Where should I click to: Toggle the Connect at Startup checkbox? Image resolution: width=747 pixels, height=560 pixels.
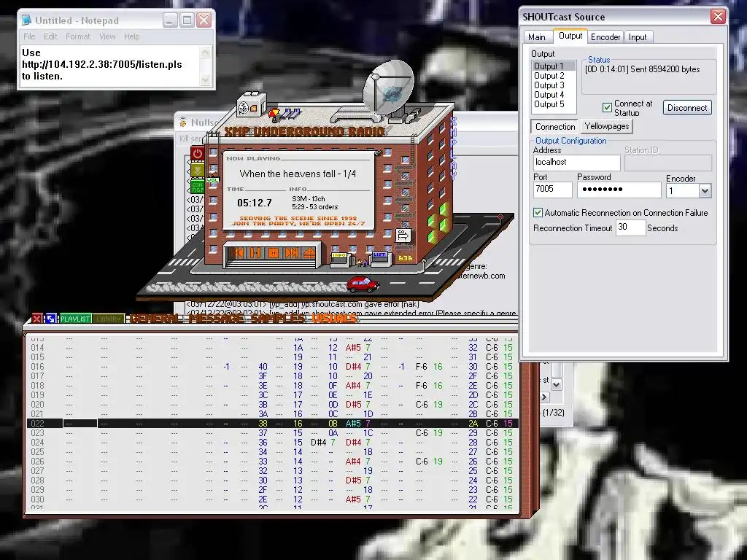(607, 108)
